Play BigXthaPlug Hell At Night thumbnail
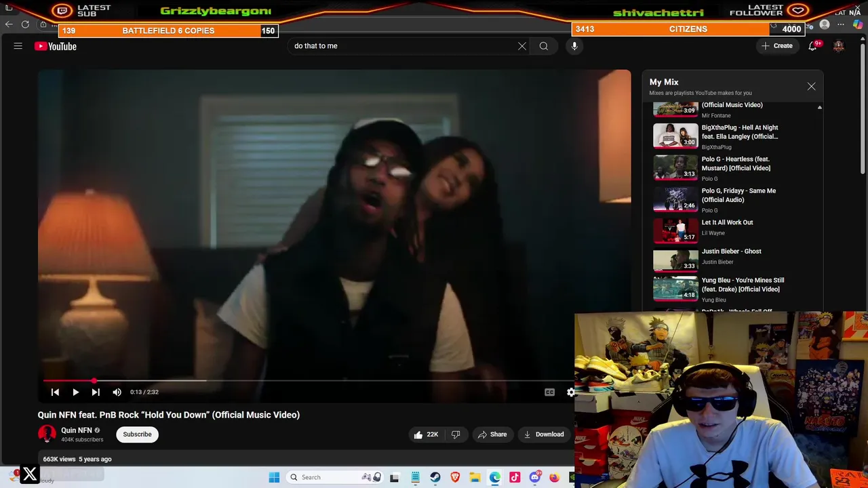 pyautogui.click(x=675, y=135)
